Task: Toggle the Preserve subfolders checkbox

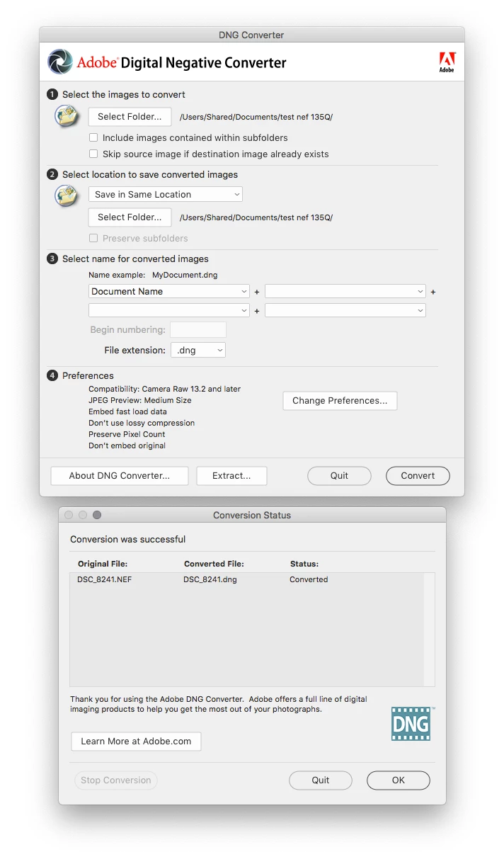Action: (93, 239)
